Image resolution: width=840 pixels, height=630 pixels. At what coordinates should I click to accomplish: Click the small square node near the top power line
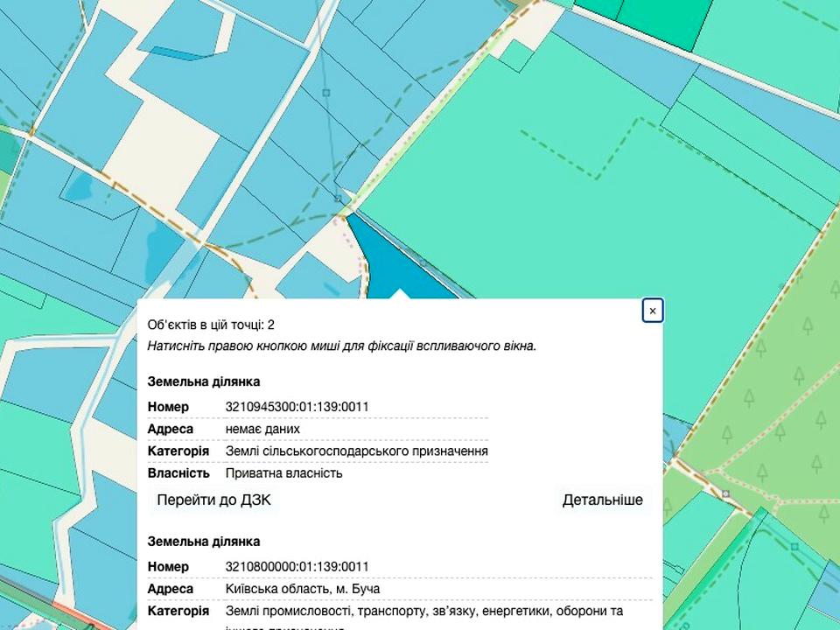pyautogui.click(x=325, y=91)
